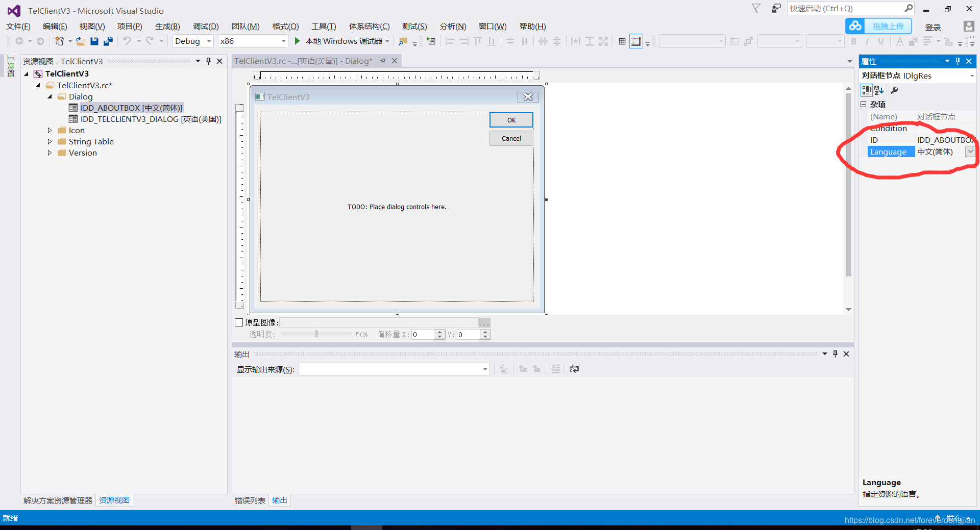Click the ID property row
The image size is (980, 530).
[922, 140]
